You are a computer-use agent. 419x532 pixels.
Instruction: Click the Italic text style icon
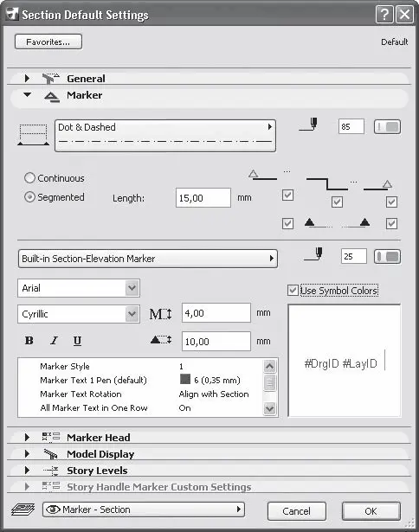54,340
